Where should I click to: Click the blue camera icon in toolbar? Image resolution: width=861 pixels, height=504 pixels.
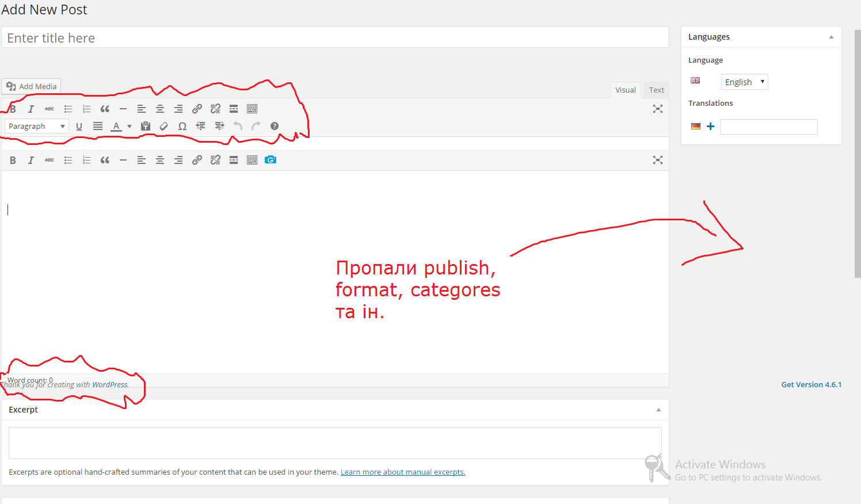tap(271, 160)
